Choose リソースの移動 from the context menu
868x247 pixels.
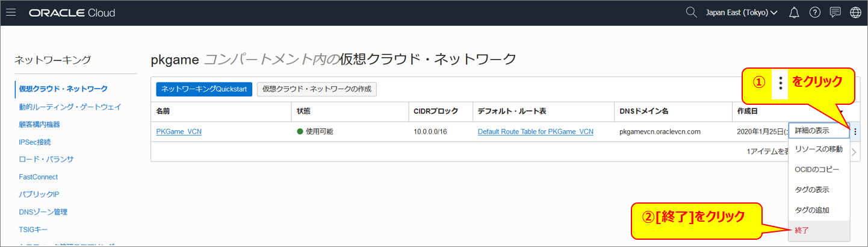point(819,149)
